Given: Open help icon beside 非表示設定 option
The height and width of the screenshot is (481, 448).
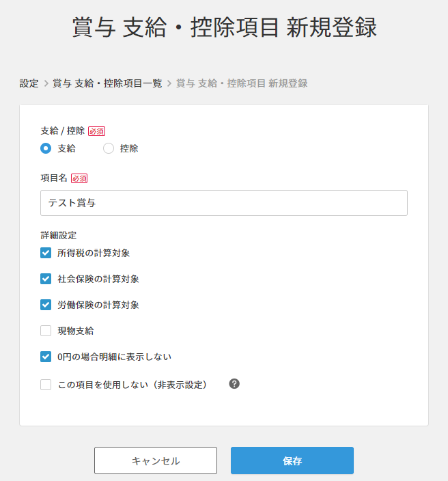Looking at the screenshot, I should pos(234,384).
